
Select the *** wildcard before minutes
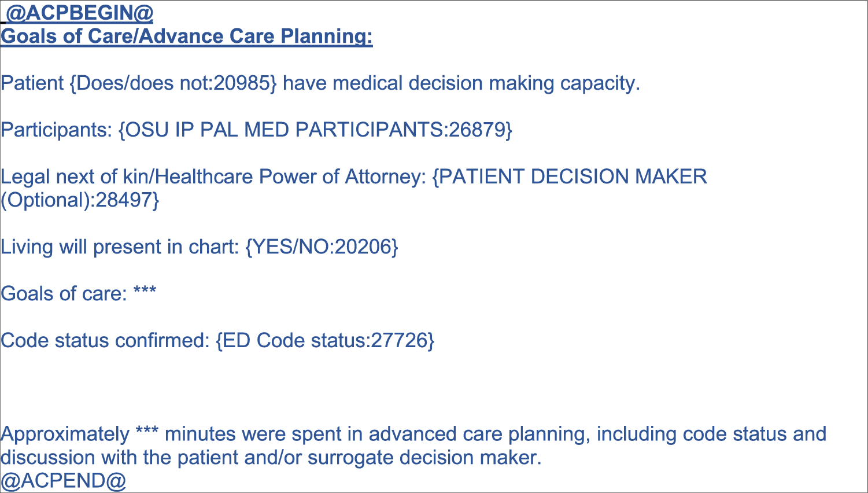[147, 433]
